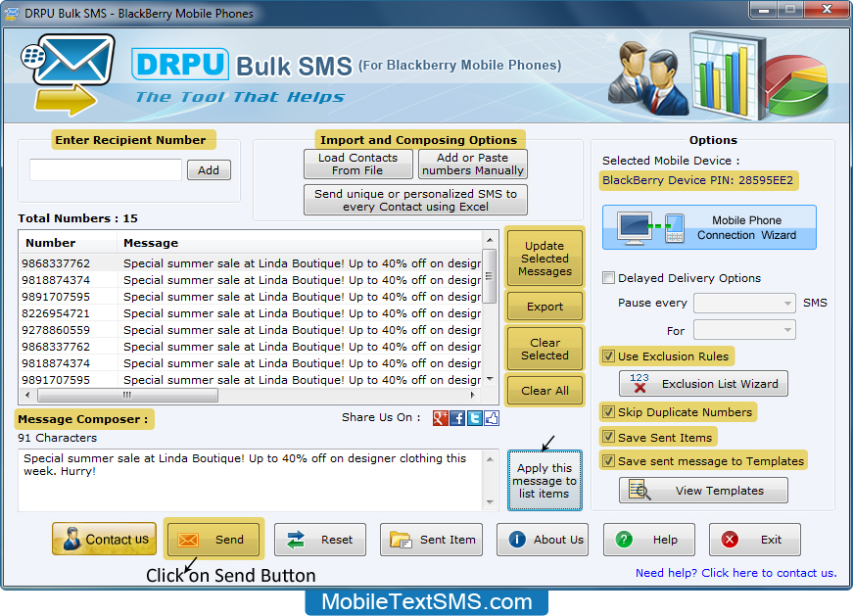This screenshot has width=853, height=616.
Task: Click the list scroll-down arrow
Action: point(490,379)
